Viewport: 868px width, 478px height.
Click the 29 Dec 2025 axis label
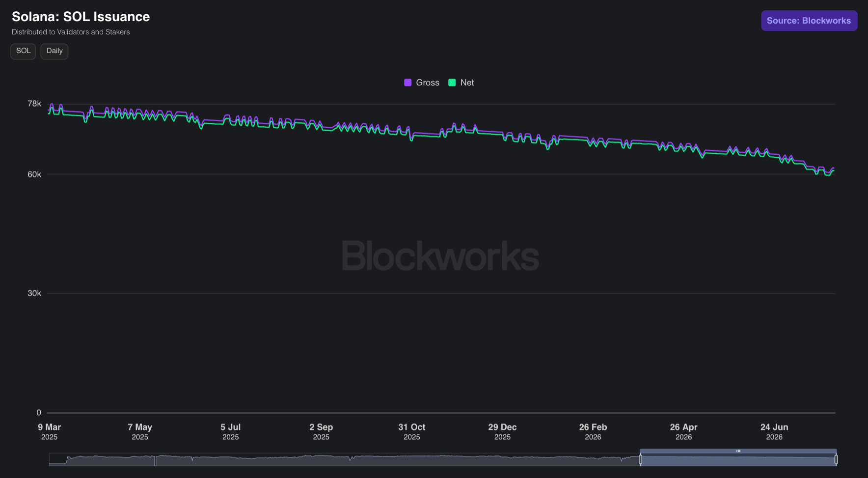502,431
